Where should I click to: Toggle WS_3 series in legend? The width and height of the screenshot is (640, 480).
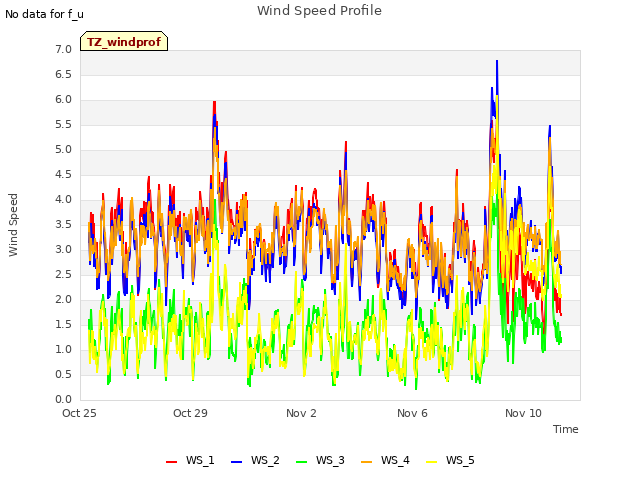pos(320,460)
